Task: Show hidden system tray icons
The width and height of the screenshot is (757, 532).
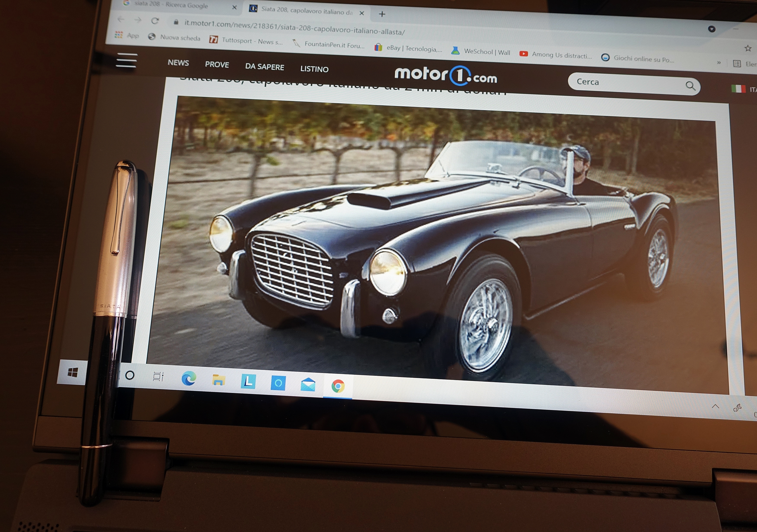Action: click(715, 406)
